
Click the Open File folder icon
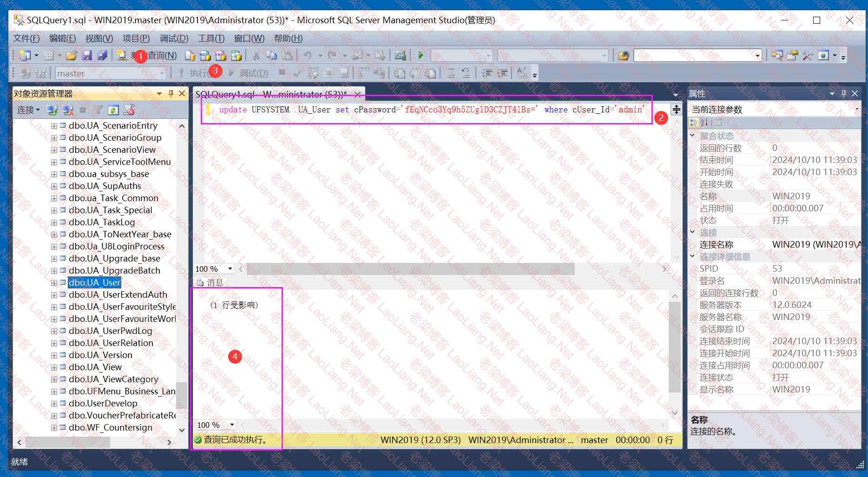(x=71, y=56)
